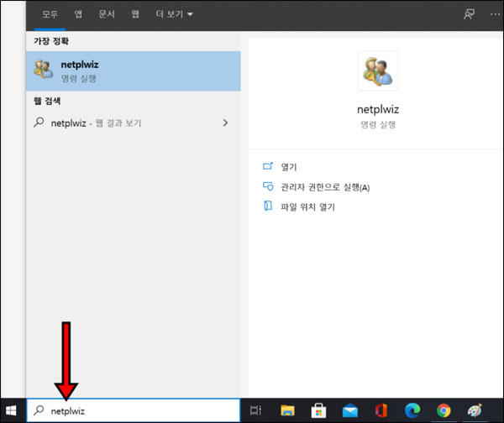Click the 웹 검색 section heading
Image resolution: width=504 pixels, height=423 pixels.
point(47,101)
